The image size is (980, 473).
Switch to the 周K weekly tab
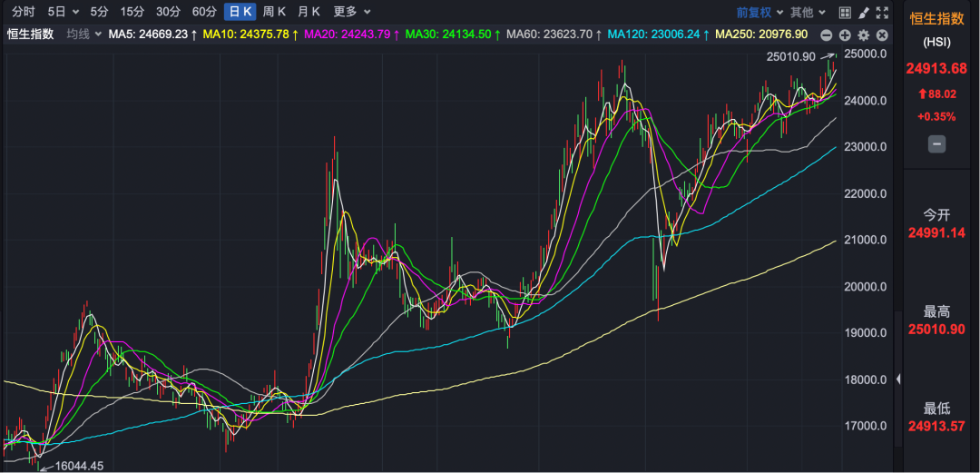point(274,12)
